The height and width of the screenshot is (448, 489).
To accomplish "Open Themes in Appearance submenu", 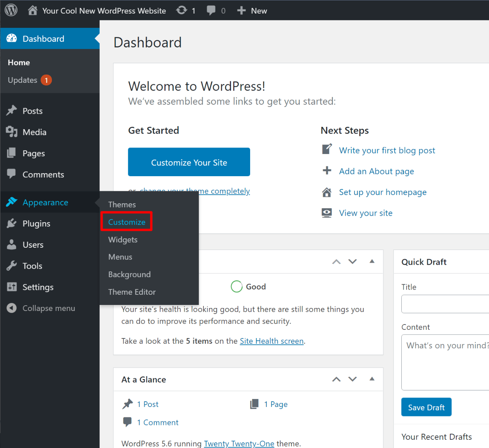I will tap(122, 204).
